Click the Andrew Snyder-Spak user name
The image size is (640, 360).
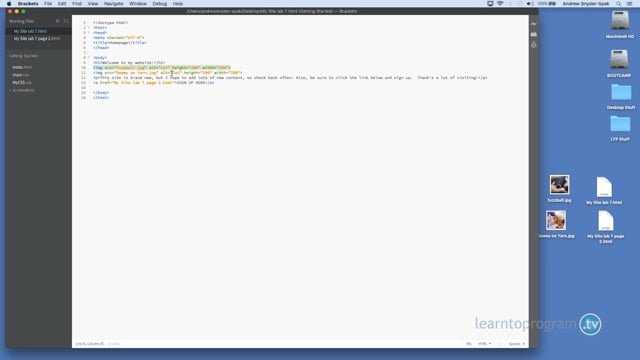586,4
